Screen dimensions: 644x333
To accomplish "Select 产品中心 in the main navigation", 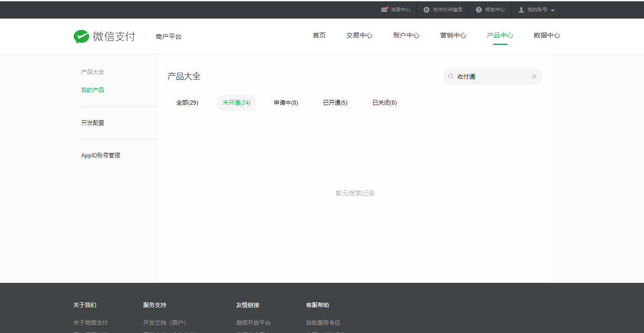I will [500, 35].
